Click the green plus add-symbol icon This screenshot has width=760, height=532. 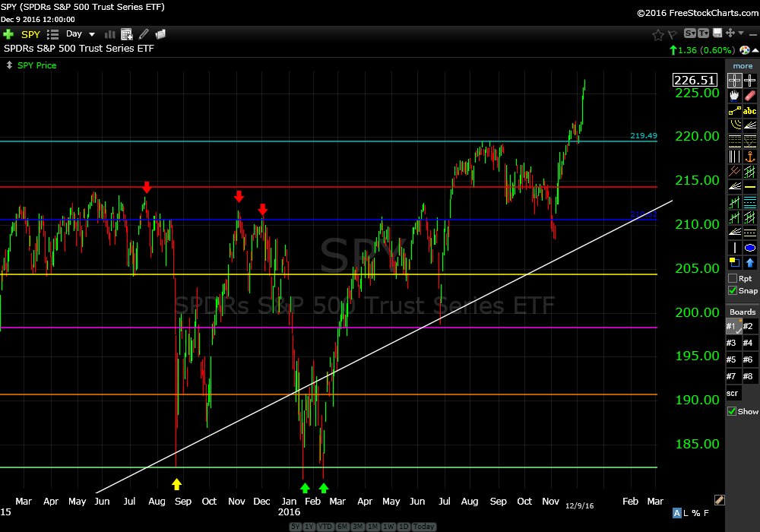8,34
